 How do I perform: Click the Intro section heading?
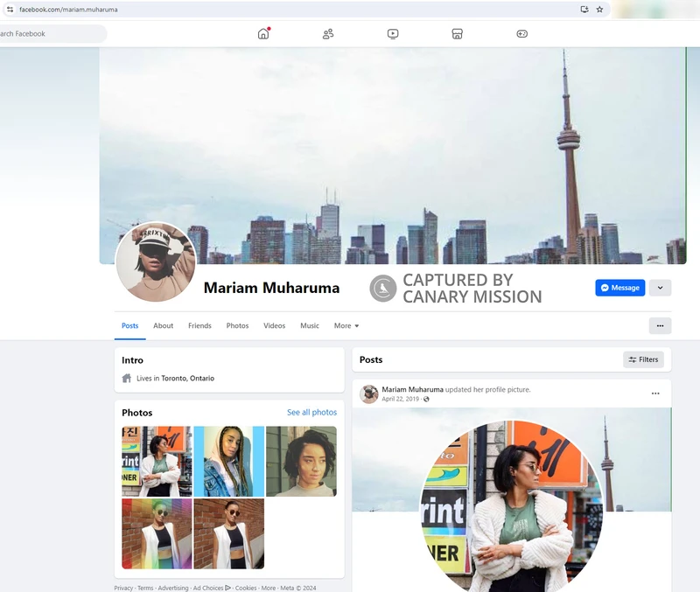point(133,360)
